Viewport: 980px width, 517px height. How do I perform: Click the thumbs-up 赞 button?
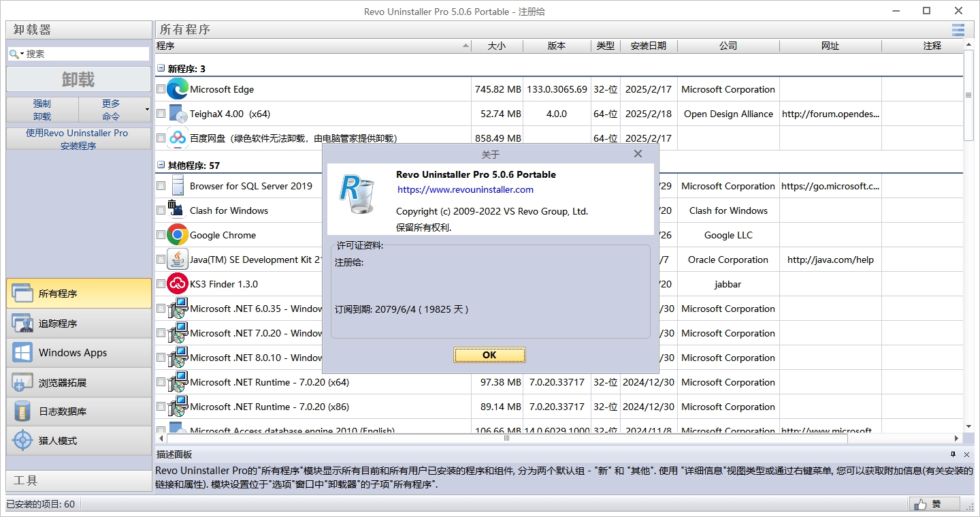934,504
